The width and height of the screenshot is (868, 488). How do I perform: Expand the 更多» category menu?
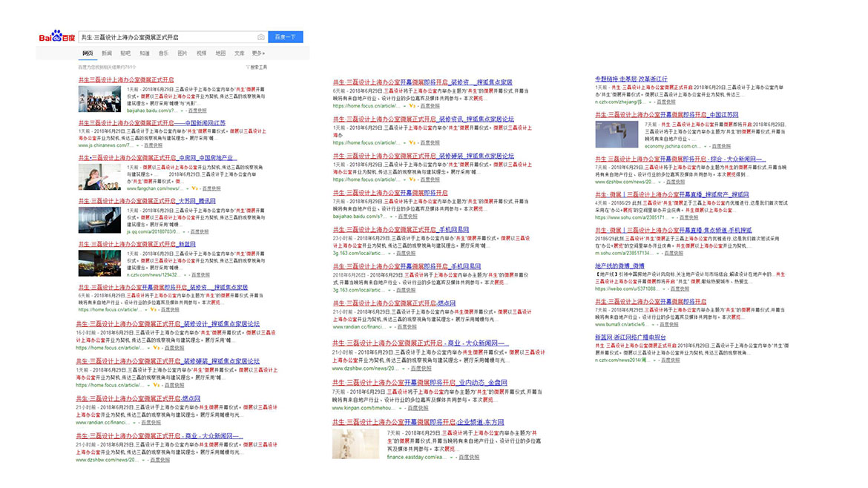258,53
